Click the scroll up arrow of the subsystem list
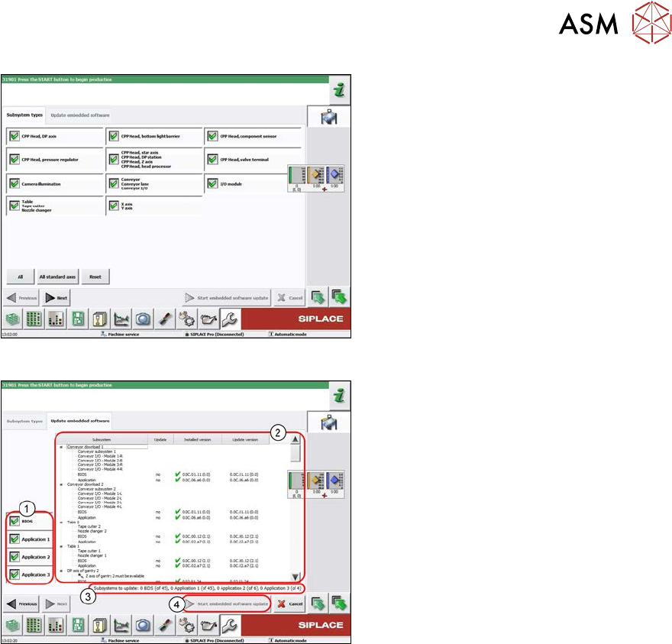The height and width of the screenshot is (644, 672). [296, 439]
